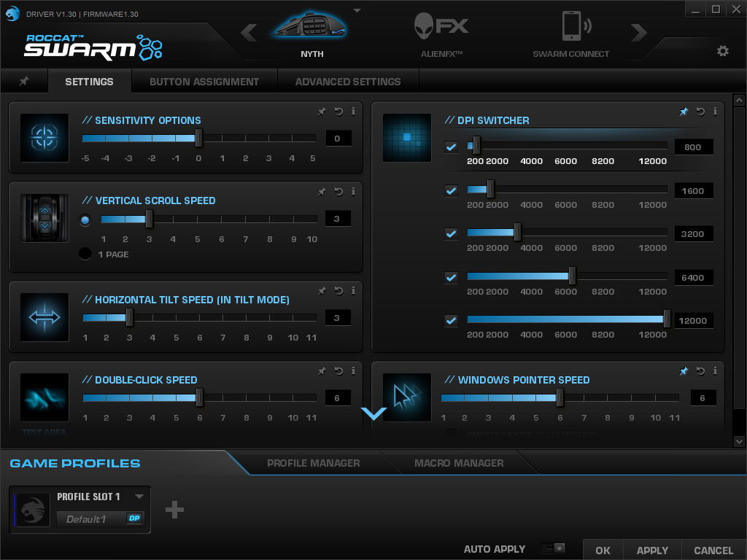
Task: Unpin the Windows Pointer Speed panel
Action: point(684,370)
